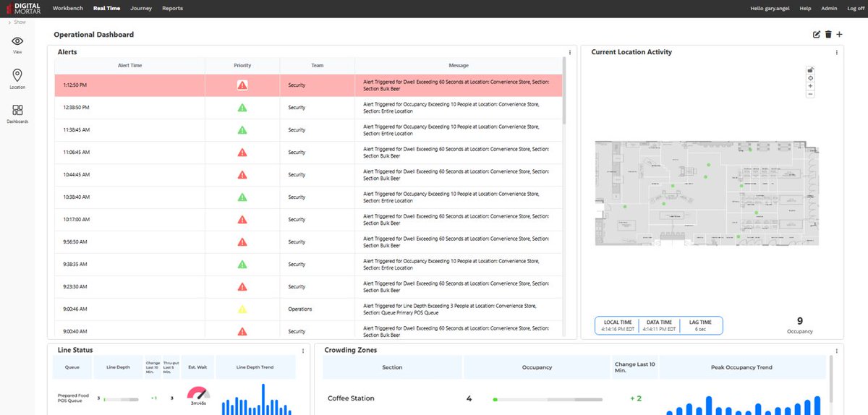Zoom in on the location map
The width and height of the screenshot is (868, 415).
810,86
